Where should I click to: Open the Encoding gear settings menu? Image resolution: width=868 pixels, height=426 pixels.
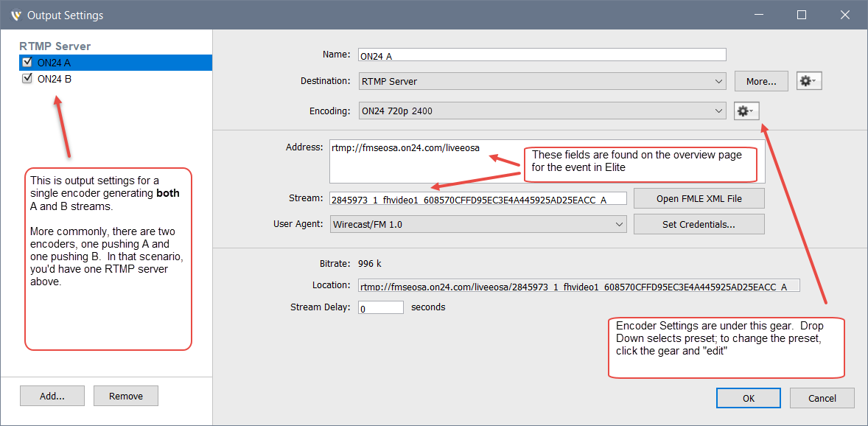tap(746, 111)
